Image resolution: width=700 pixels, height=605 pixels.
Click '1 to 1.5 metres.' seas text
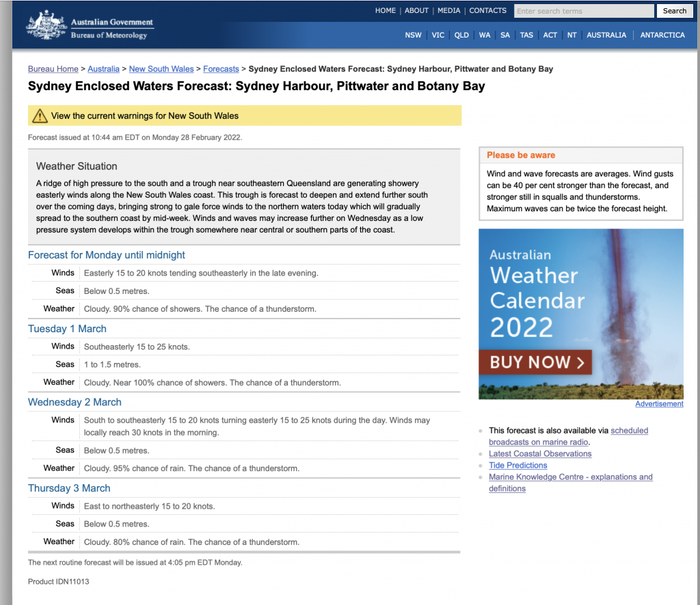coord(112,365)
